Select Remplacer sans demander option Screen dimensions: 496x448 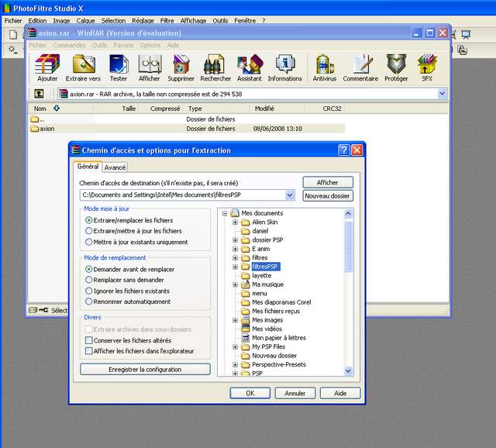[89, 280]
